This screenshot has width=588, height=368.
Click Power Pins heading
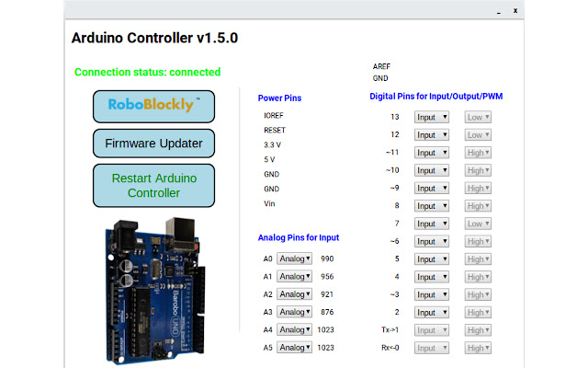click(x=279, y=98)
